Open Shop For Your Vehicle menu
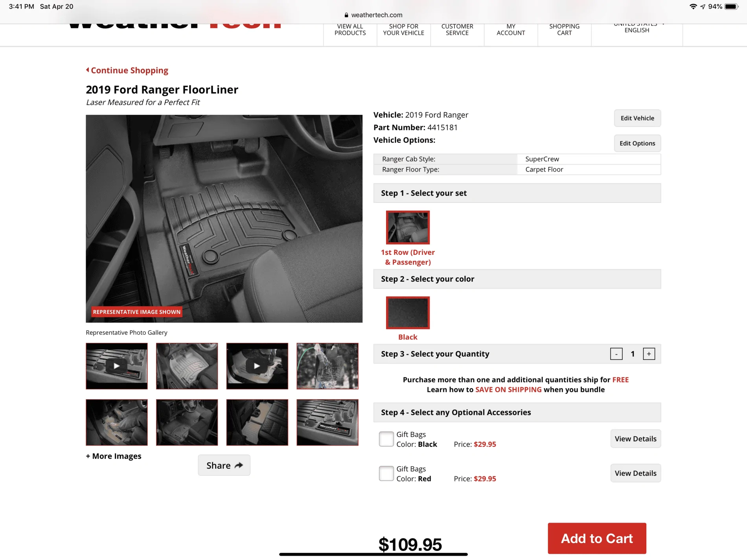 point(403,30)
